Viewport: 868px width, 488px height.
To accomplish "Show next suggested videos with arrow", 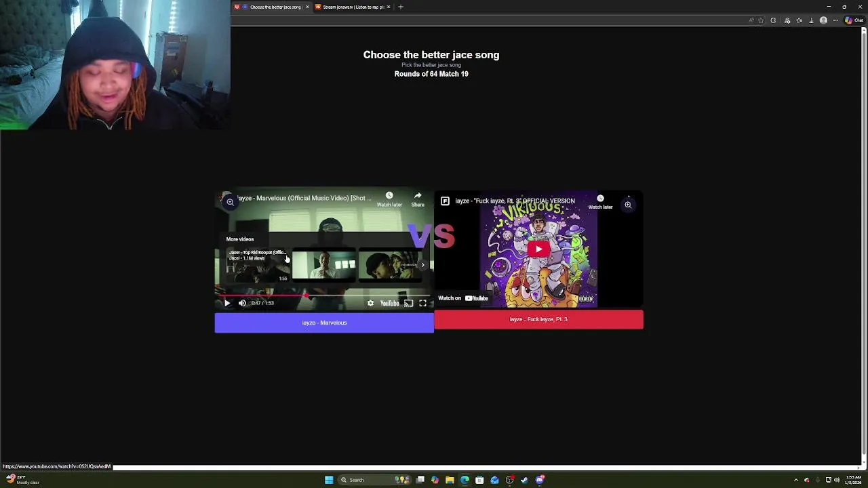I will click(x=422, y=265).
